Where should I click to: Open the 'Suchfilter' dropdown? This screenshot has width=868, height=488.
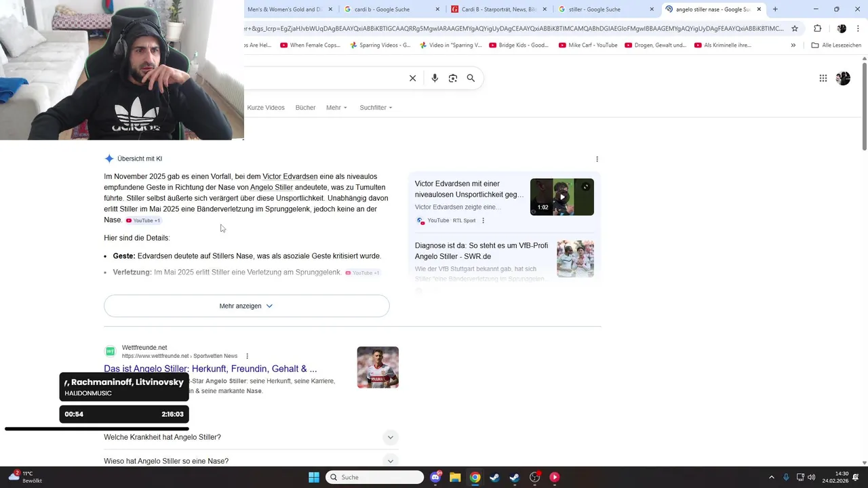pyautogui.click(x=376, y=108)
